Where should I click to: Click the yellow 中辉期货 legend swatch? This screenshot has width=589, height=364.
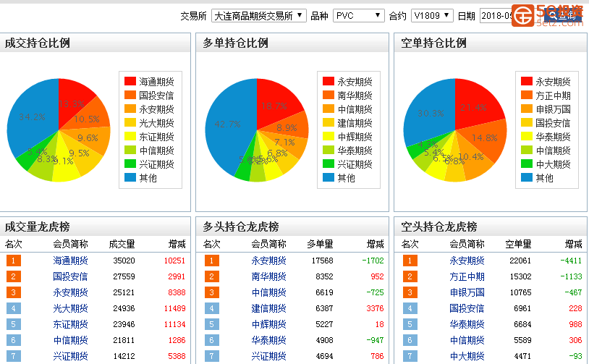329,136
